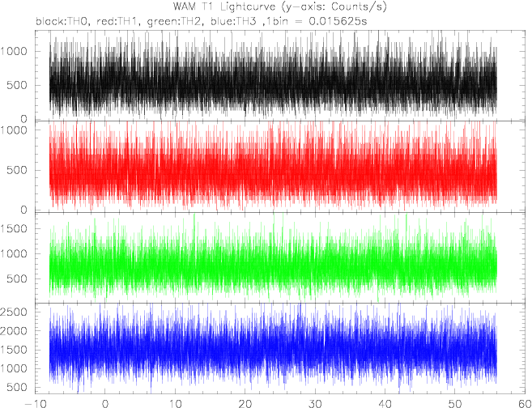Click y-axis label 500 of green TH2 panel

[x=17, y=278]
